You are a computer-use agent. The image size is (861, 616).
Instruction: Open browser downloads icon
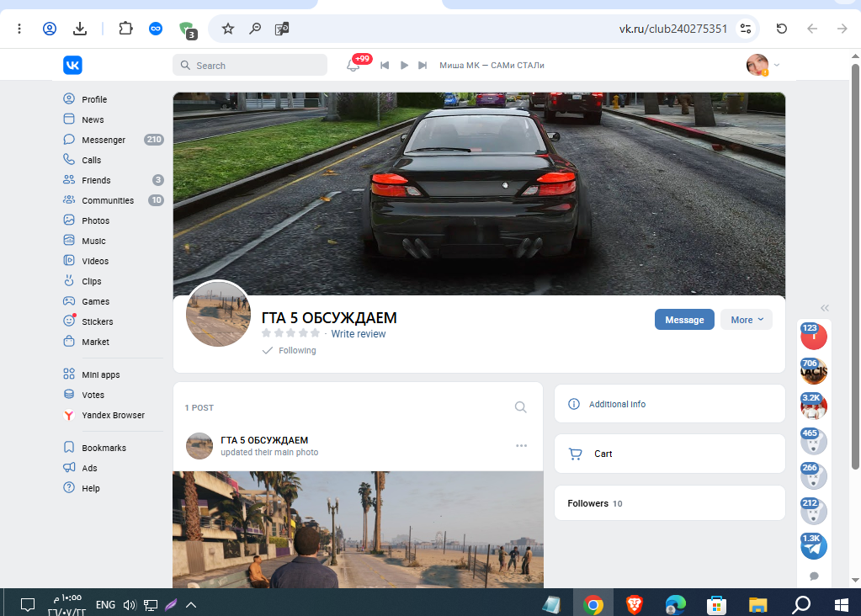point(80,29)
